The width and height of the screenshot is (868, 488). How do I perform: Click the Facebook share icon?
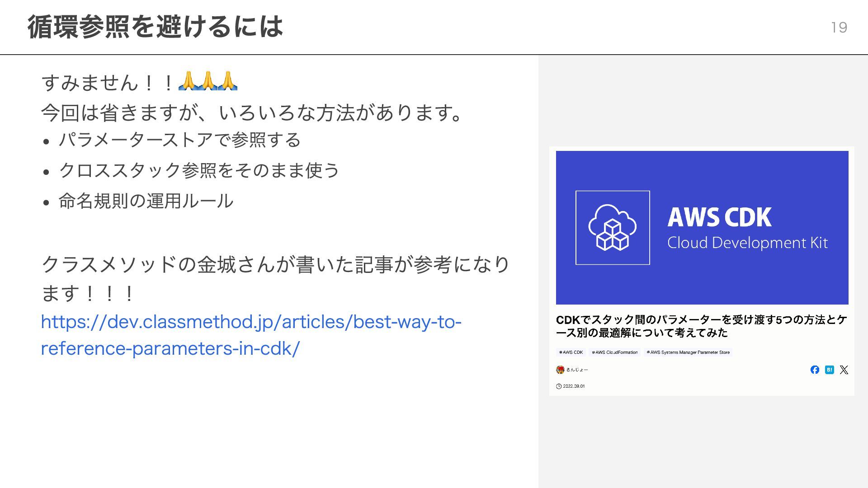[815, 370]
